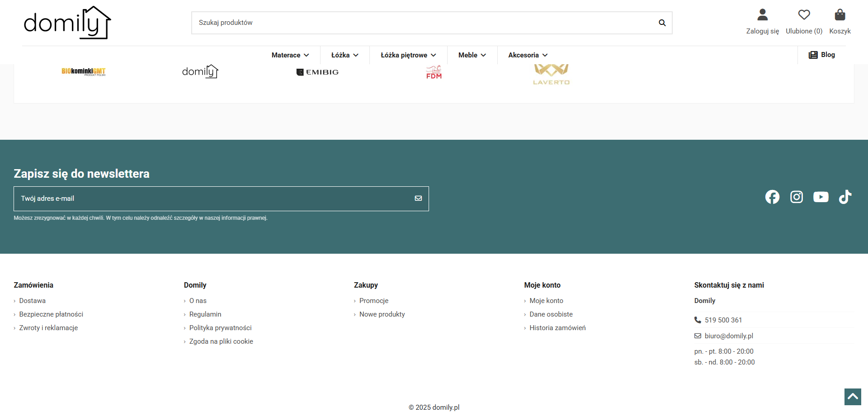Click the sb. - nd. 8:00 - 20:00 hours
The height and width of the screenshot is (412, 868).
[x=725, y=362]
